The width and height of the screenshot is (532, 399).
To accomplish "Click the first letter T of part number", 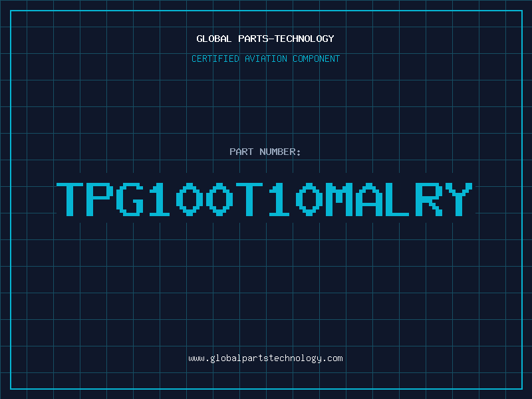I will click(x=70, y=199).
